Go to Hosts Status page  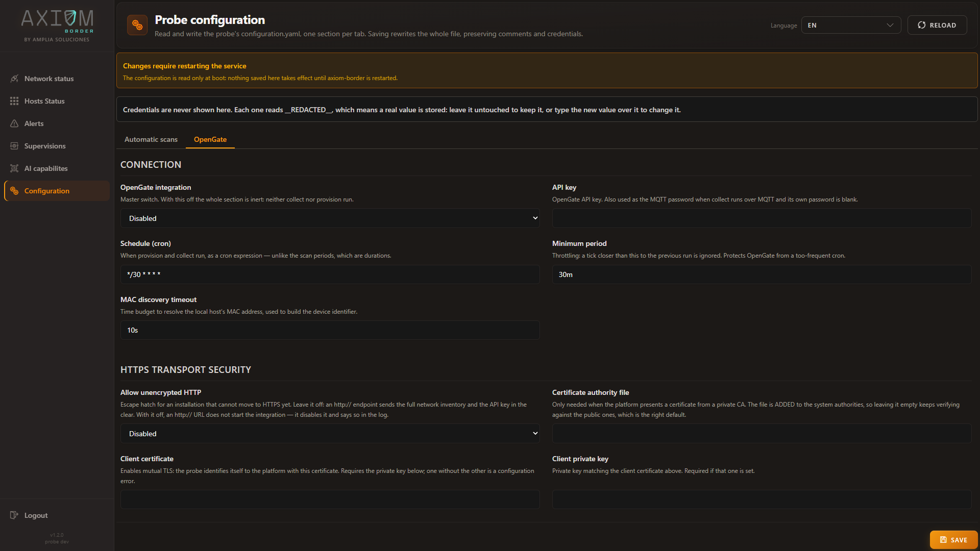point(57,101)
